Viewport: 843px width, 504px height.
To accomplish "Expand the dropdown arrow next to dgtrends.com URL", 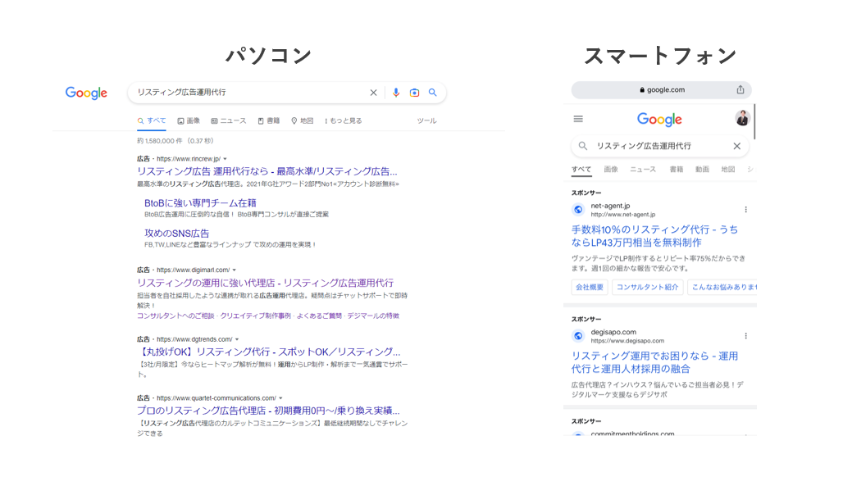I will point(236,339).
